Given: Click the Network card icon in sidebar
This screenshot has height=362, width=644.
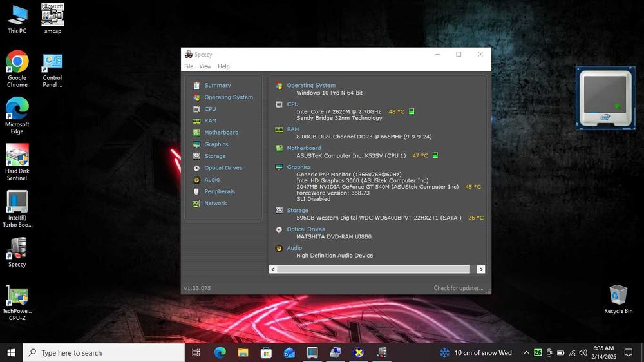Looking at the screenshot, I should 196,204.
